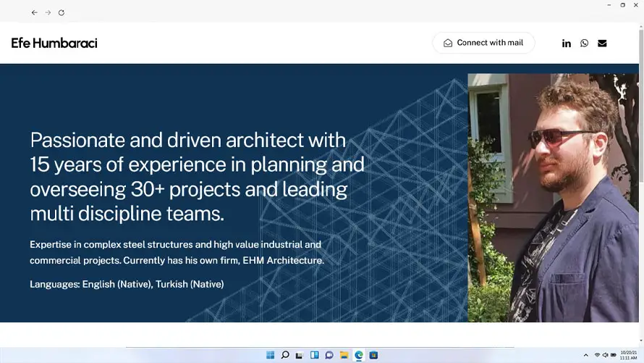Go back with the browser back arrow
644x363 pixels.
(x=35, y=13)
